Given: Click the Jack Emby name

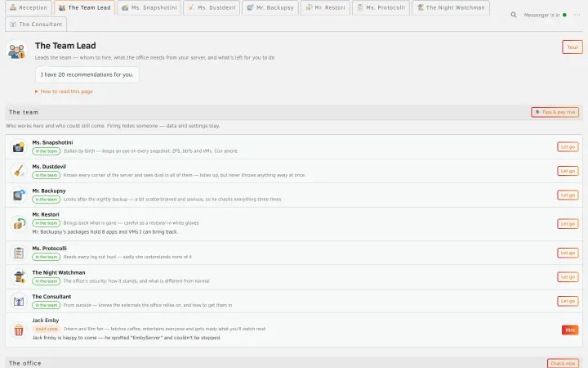Looking at the screenshot, I should (x=46, y=321).
